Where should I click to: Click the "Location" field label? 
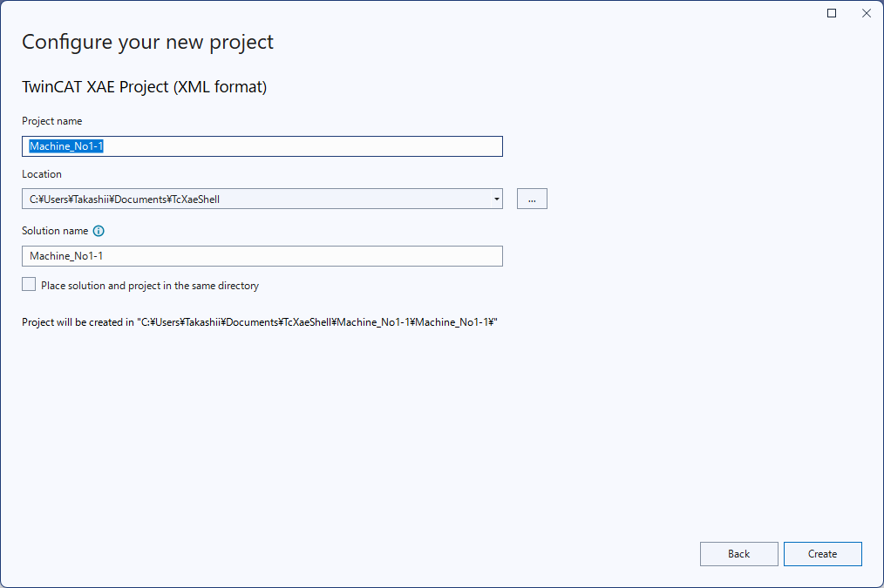pos(42,174)
